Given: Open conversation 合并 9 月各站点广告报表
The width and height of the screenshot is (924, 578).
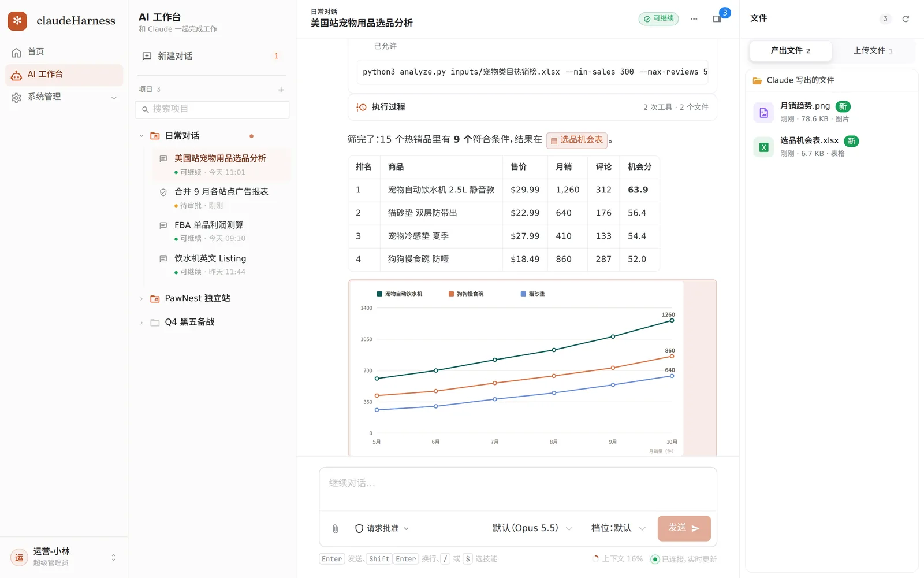Looking at the screenshot, I should tap(221, 198).
